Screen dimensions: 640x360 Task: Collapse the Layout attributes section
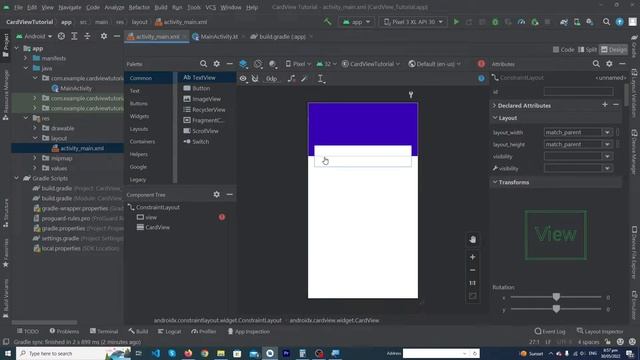point(495,118)
